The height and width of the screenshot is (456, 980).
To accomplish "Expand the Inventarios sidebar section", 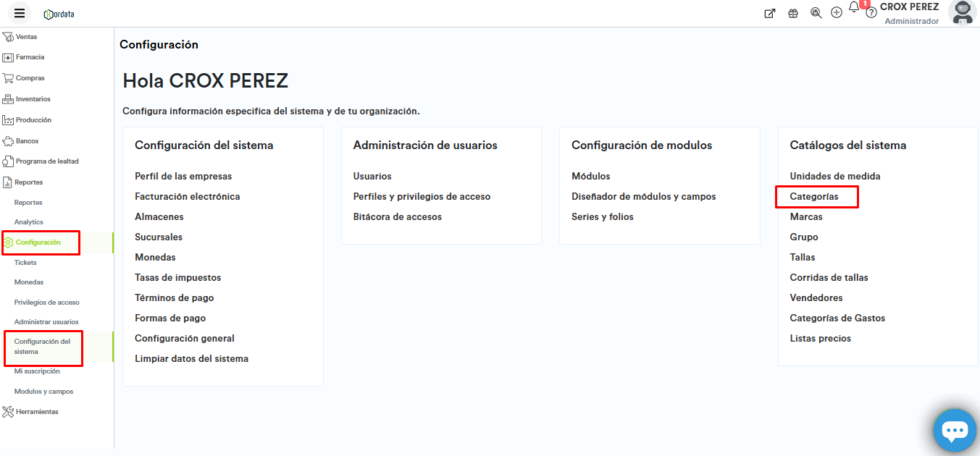I will tap(33, 99).
